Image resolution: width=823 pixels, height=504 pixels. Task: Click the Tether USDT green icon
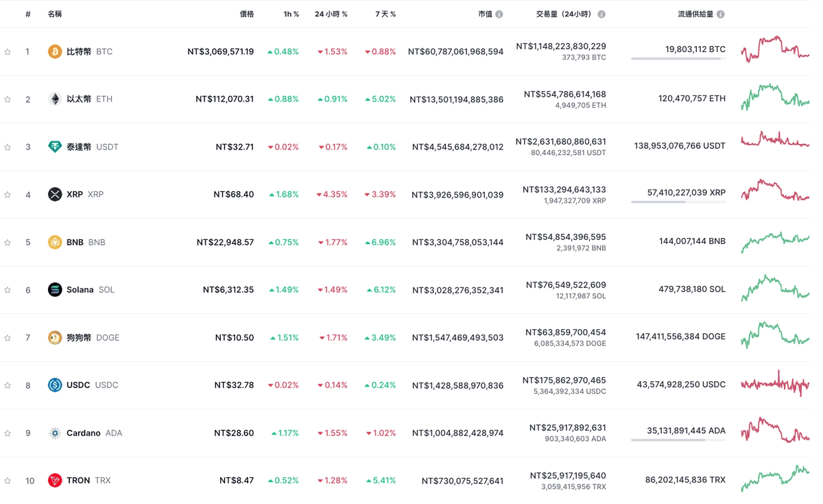[x=55, y=147]
